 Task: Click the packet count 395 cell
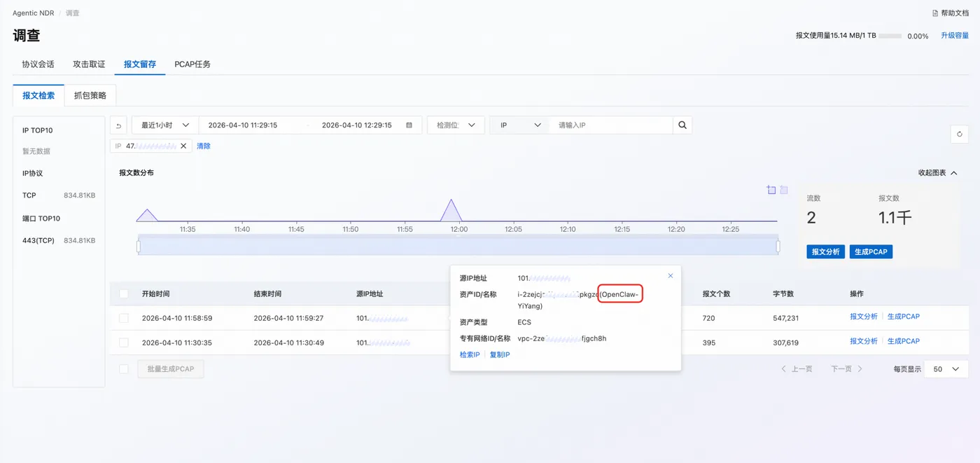(x=709, y=343)
